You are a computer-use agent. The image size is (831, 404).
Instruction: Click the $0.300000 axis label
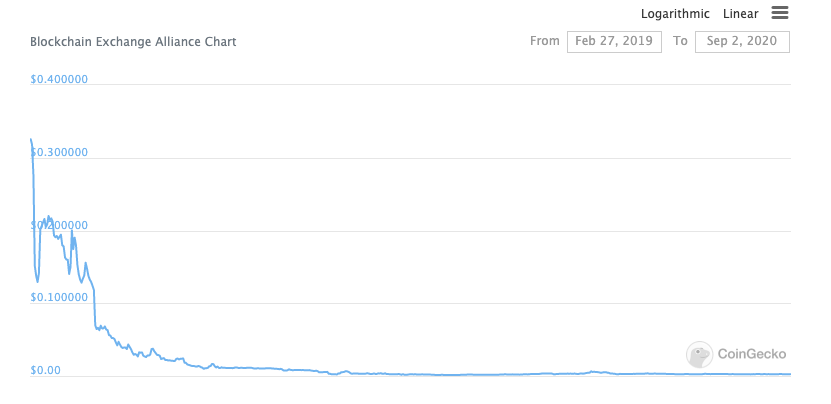(59, 153)
